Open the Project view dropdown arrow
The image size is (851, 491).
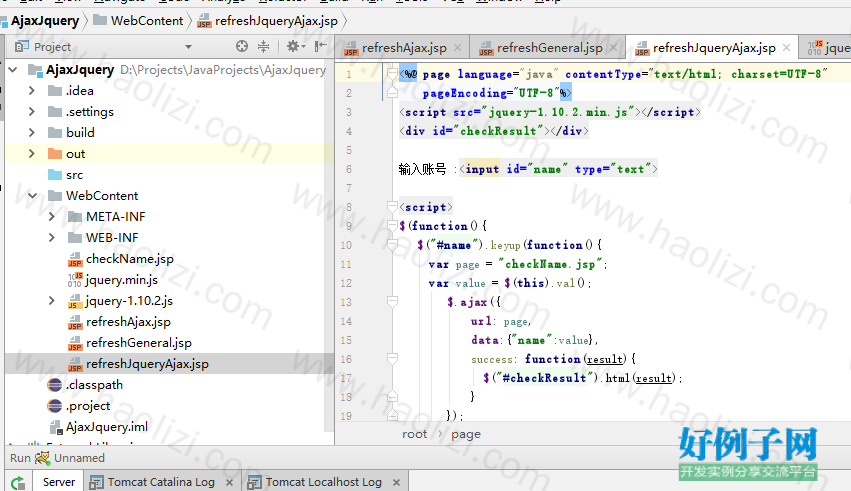[188, 47]
